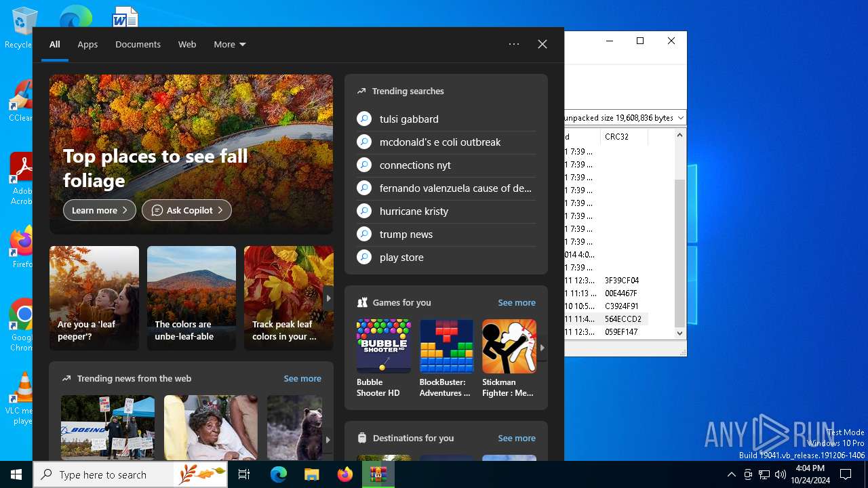The width and height of the screenshot is (868, 488).
Task: Open 'Track peak leaf colors' card
Action: 288,298
